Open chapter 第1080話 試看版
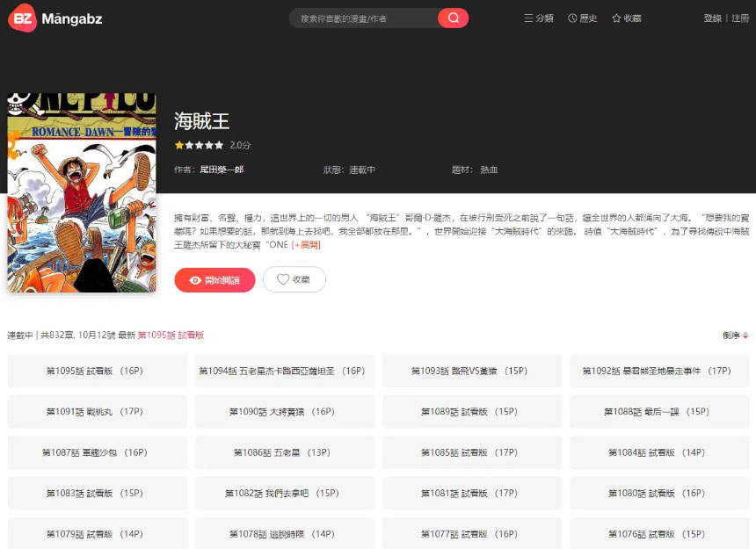Screen dimensions: 756x549 tap(659, 493)
